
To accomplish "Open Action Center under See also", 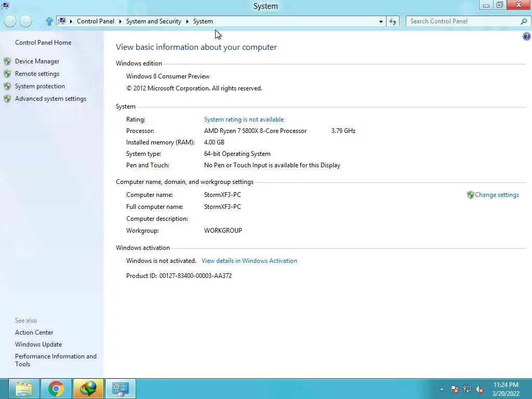I will (x=34, y=332).
